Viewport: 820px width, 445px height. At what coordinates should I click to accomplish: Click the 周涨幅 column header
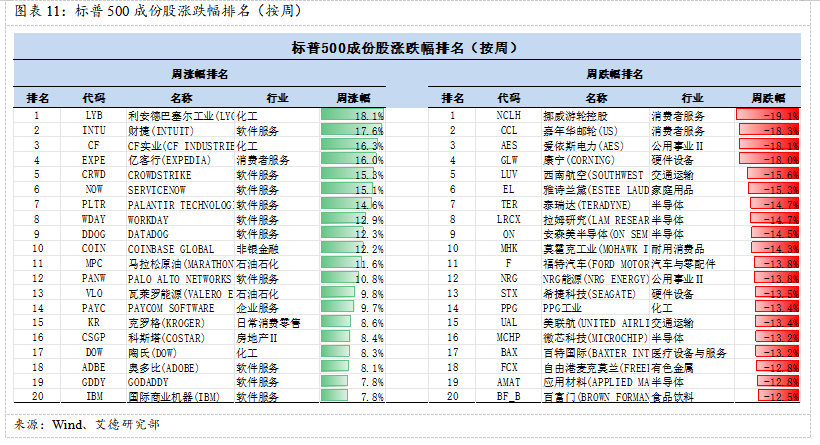(x=353, y=98)
